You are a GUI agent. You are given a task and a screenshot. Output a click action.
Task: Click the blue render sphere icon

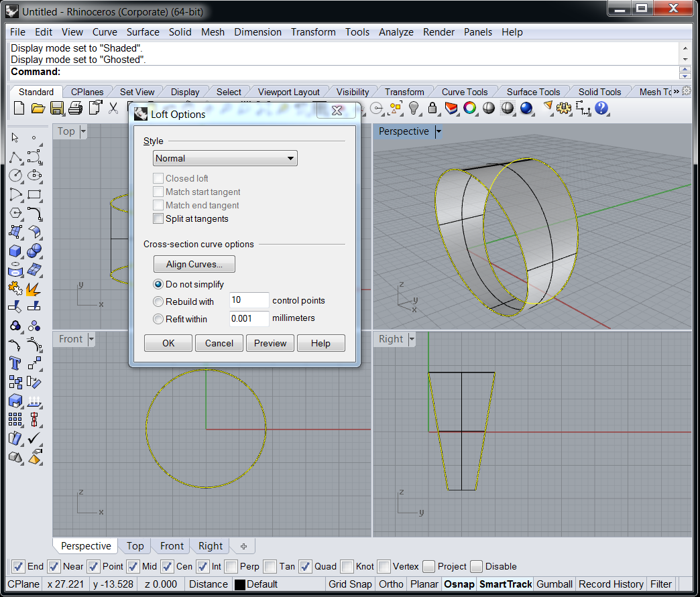[x=526, y=108]
